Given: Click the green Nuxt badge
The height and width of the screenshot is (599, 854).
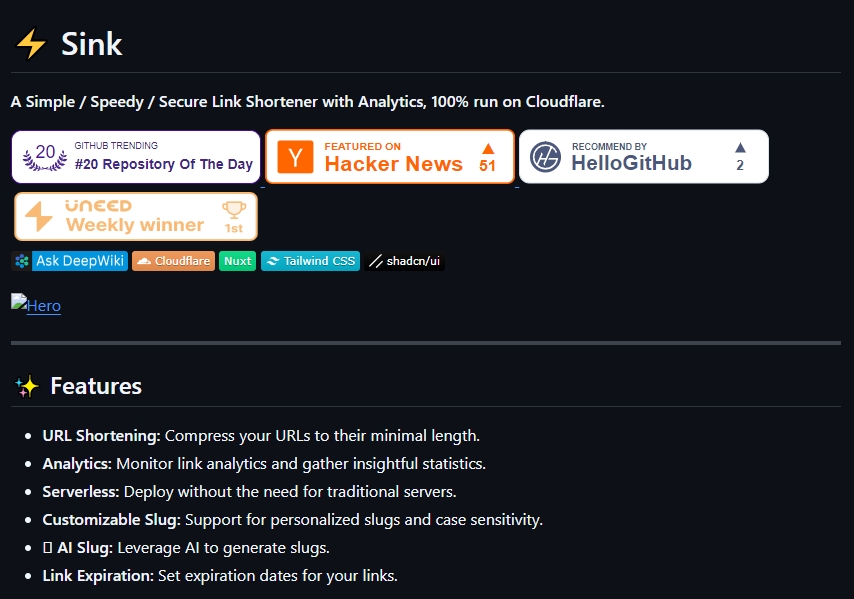Looking at the screenshot, I should point(237,261).
